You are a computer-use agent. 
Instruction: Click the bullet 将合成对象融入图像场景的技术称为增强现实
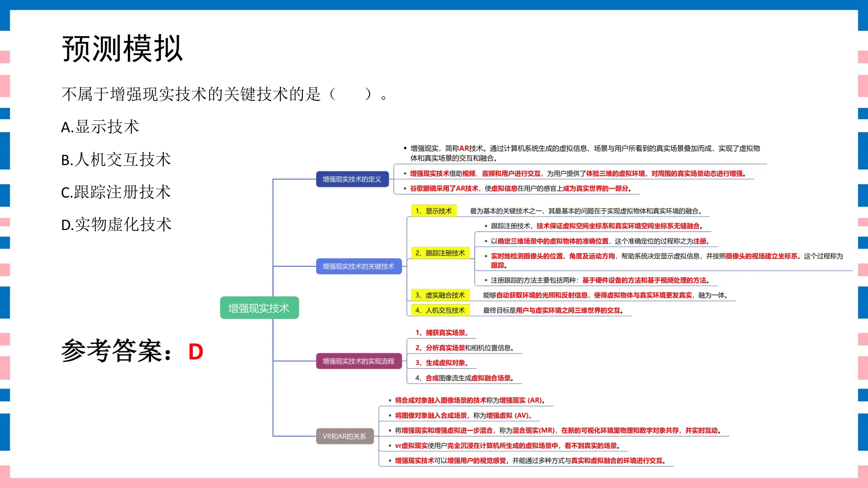(x=470, y=400)
